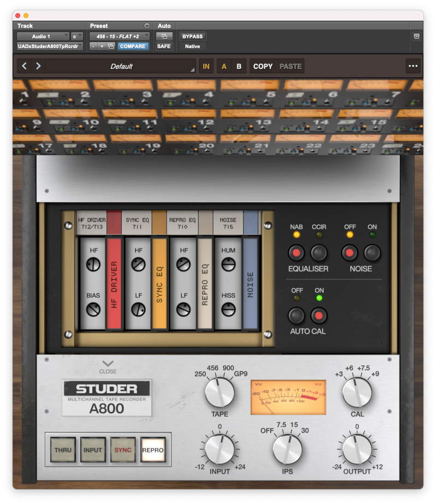Click the IPS tape speed knob
436x504 pixels.
coord(287,449)
